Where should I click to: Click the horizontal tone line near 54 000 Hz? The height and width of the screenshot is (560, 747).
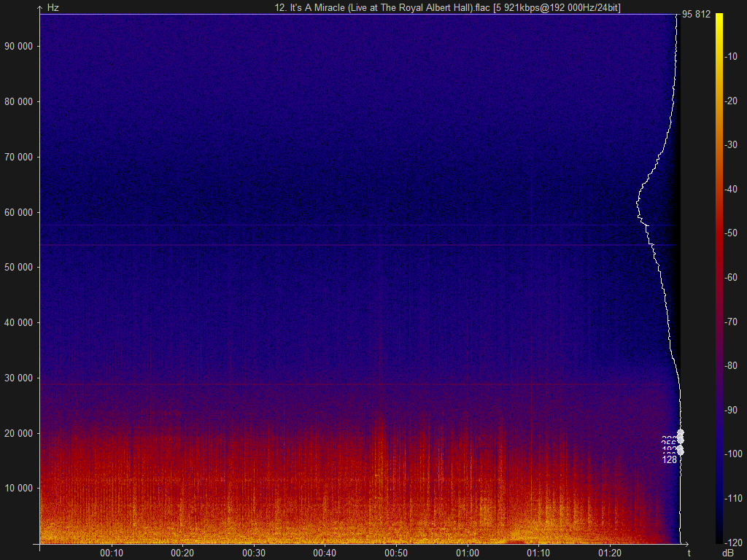358,245
